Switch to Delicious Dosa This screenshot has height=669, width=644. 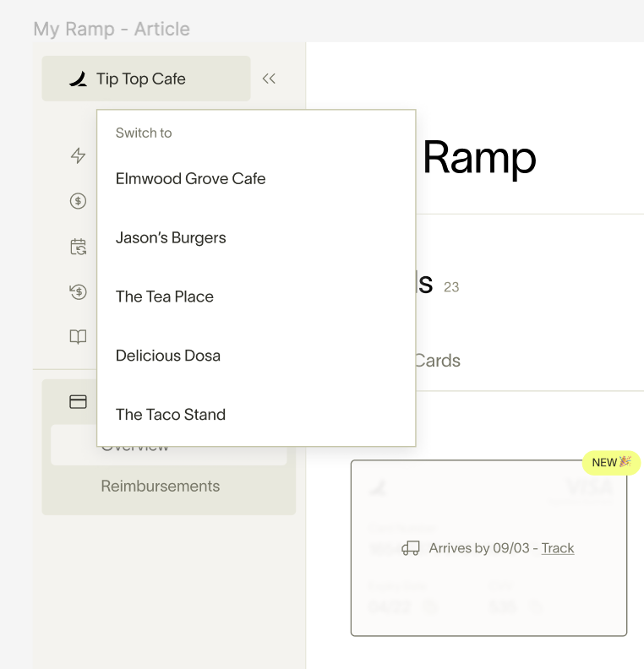(x=256, y=356)
